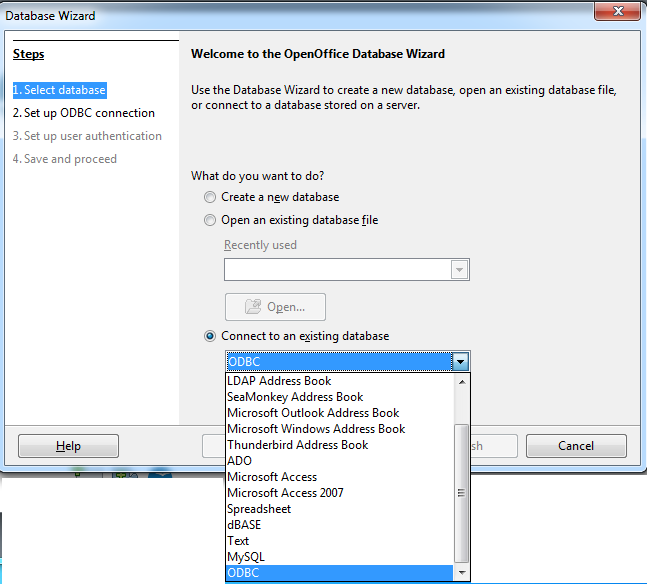Click step '4. Save and proceed'
Image resolution: width=647 pixels, height=584 pixels.
pos(65,159)
